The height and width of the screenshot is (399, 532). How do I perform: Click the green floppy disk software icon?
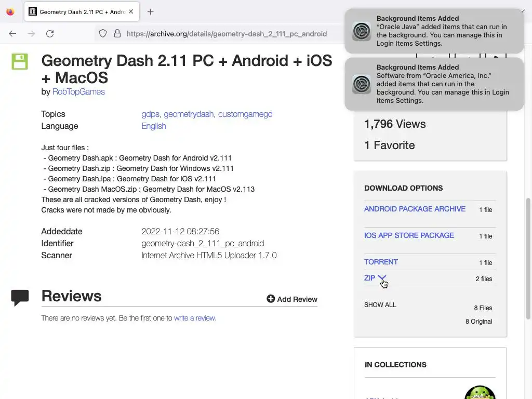pyautogui.click(x=20, y=61)
